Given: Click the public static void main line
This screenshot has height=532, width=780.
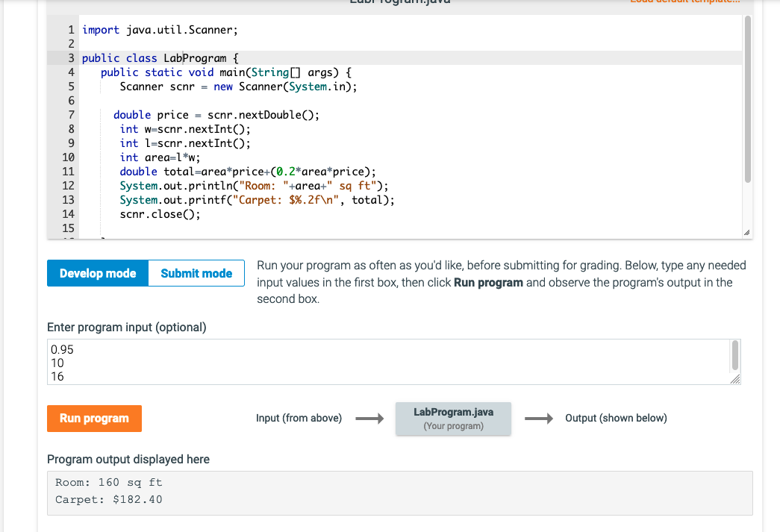Looking at the screenshot, I should [226, 72].
